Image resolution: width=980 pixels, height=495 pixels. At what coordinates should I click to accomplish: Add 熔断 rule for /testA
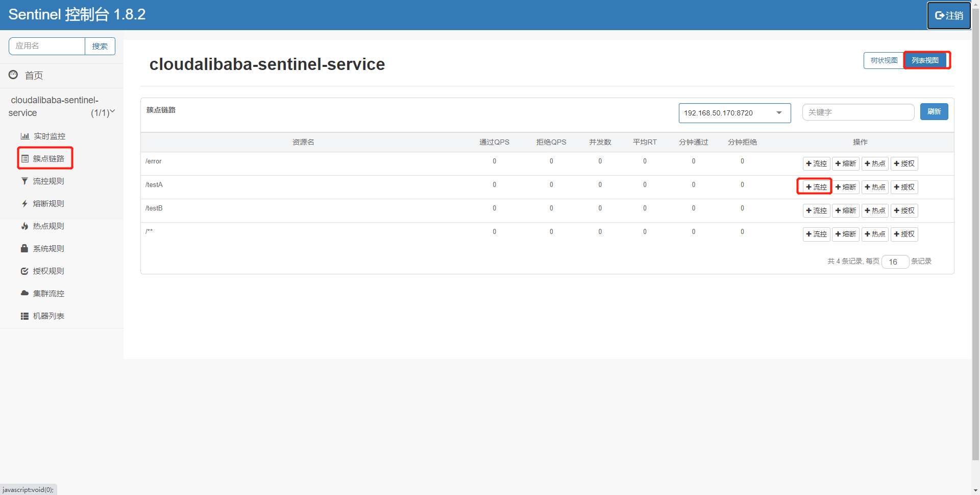click(x=846, y=187)
